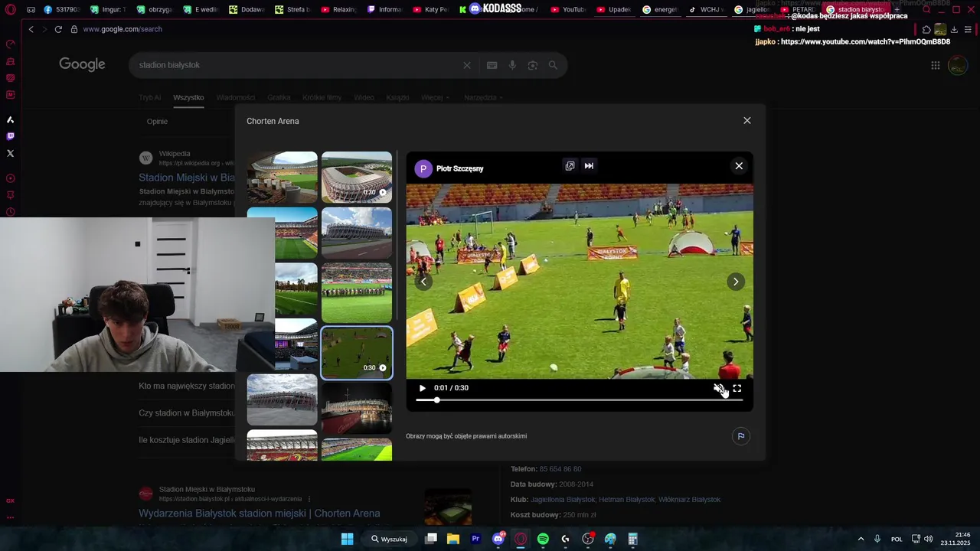
Task: Open Calculator from taskbar
Action: click(633, 539)
